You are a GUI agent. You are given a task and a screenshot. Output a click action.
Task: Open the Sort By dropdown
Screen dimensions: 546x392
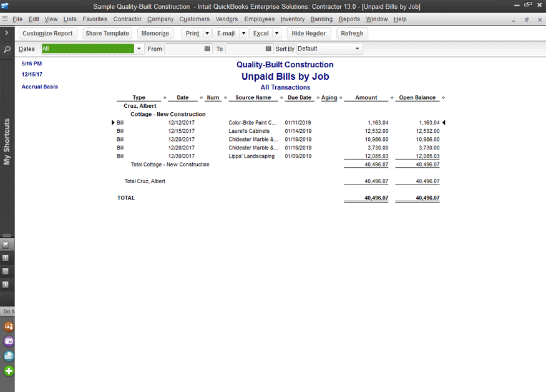(x=357, y=49)
